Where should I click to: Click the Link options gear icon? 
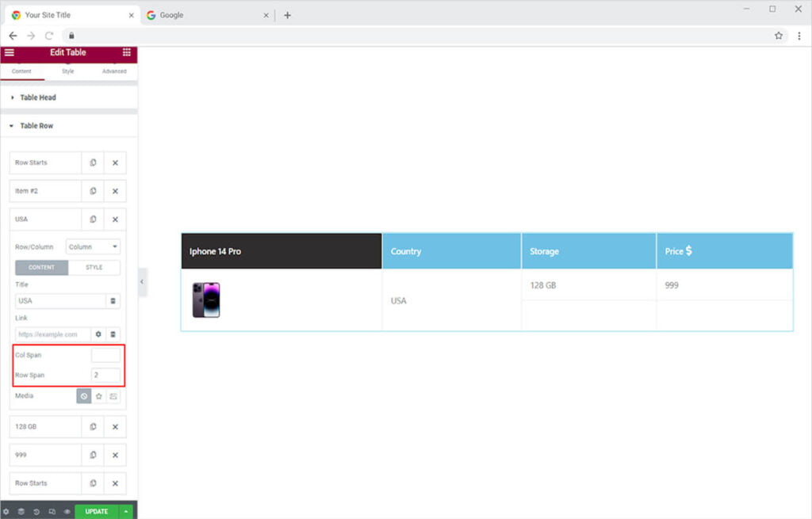pos(98,334)
